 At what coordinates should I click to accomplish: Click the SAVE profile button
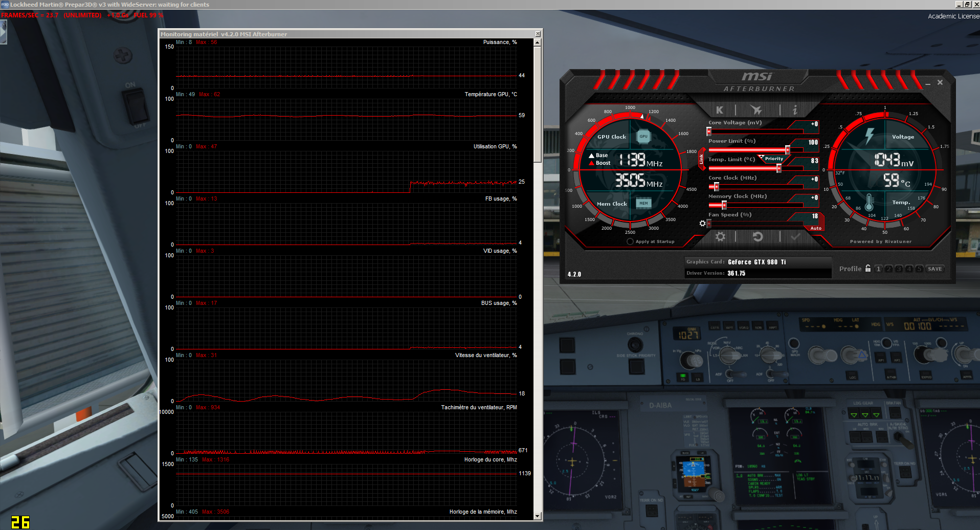(935, 269)
